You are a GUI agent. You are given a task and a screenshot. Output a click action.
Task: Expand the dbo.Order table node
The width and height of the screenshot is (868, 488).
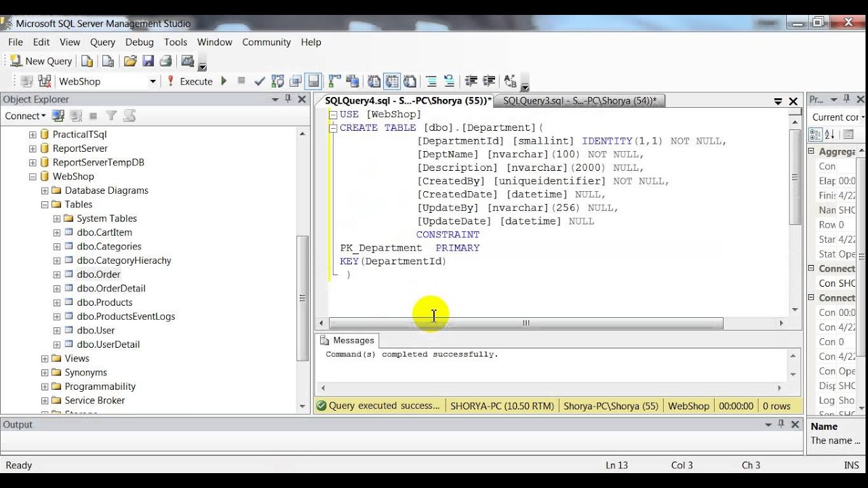click(x=57, y=274)
